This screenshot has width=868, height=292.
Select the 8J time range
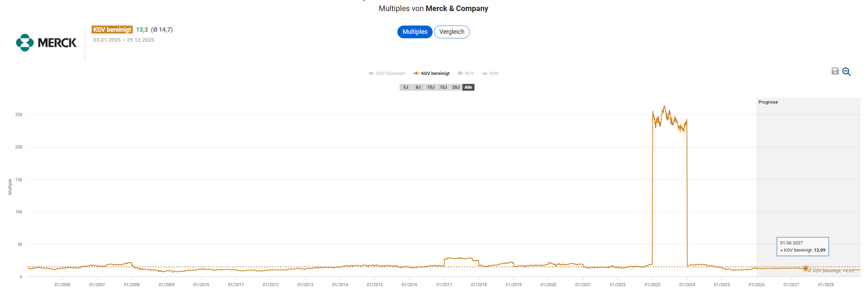[418, 87]
